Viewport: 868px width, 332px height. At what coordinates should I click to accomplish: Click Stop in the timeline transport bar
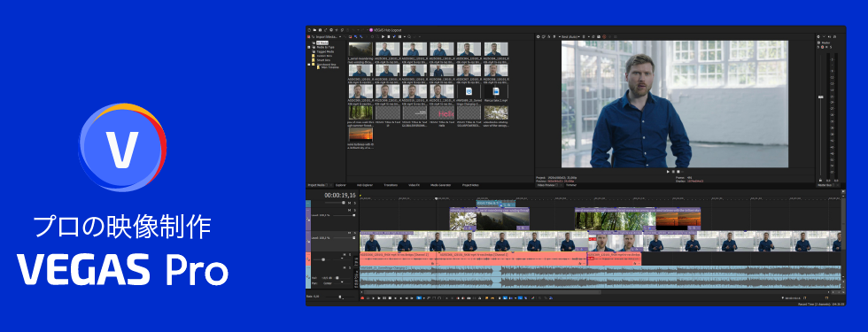tap(390, 298)
